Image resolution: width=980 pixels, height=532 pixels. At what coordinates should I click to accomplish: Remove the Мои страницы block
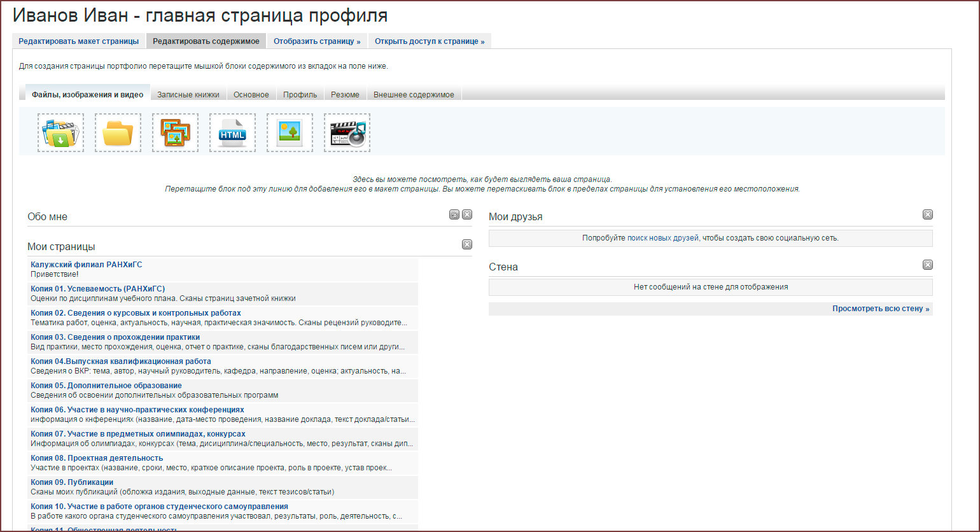tap(467, 245)
